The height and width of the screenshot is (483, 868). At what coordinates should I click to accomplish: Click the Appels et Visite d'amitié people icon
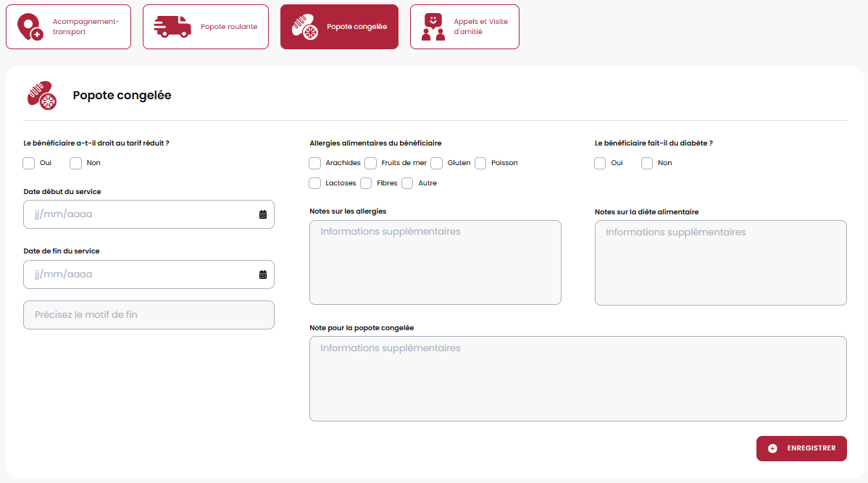433,27
